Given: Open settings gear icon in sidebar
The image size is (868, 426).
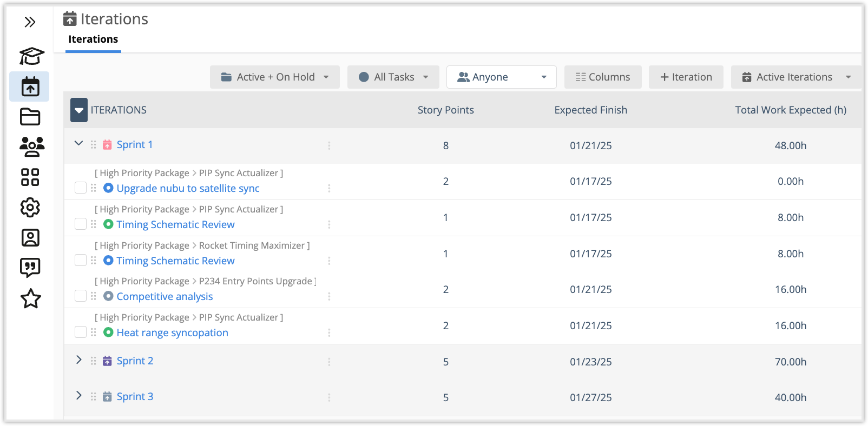Looking at the screenshot, I should (30, 208).
